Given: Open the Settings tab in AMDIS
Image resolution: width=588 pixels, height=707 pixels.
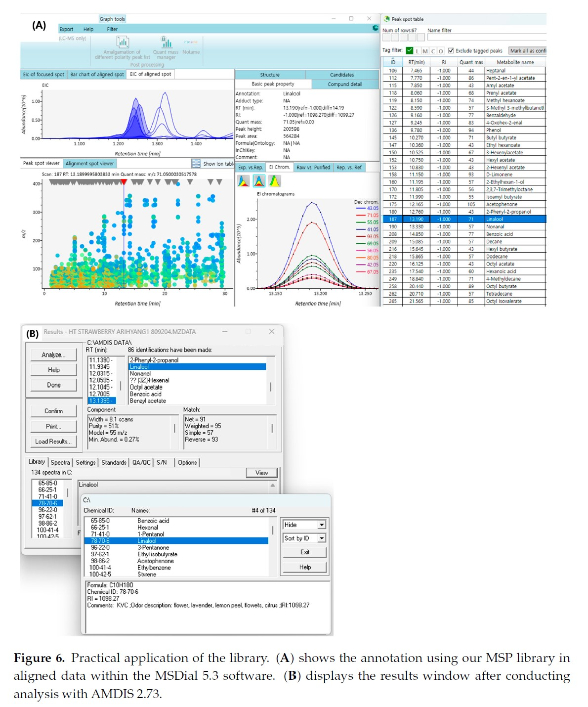Looking at the screenshot, I should click(x=85, y=462).
